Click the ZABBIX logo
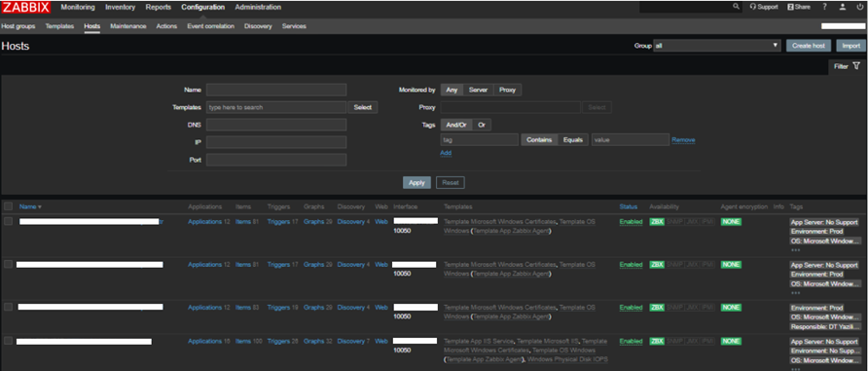 tap(26, 7)
